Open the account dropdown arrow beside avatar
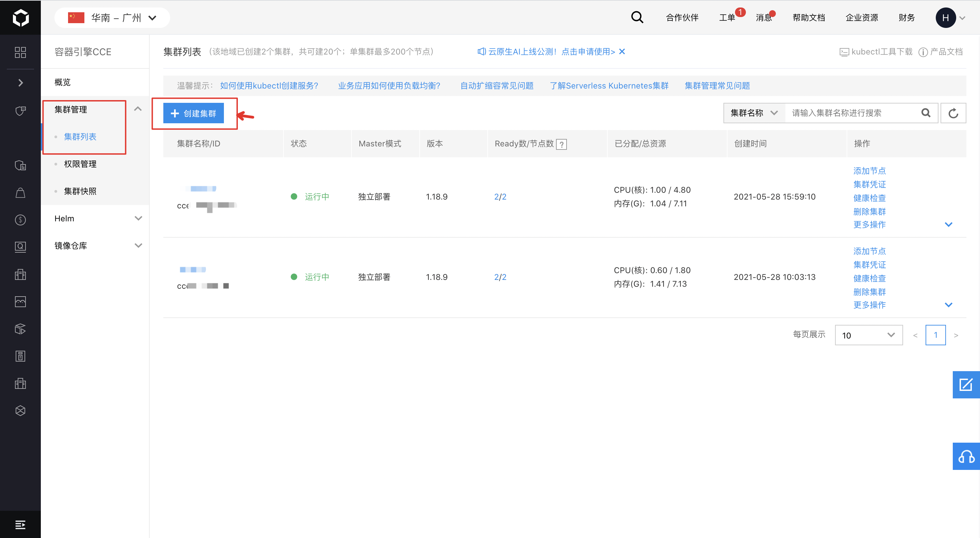This screenshot has width=980, height=538. point(962,18)
